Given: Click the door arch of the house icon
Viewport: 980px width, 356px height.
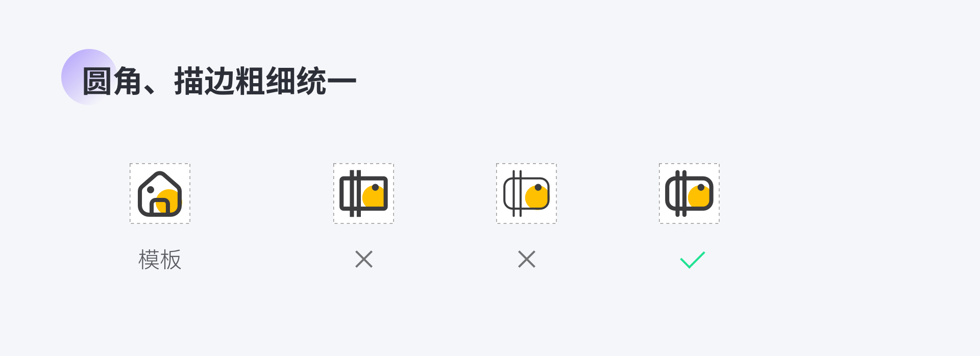Looking at the screenshot, I should (x=160, y=206).
